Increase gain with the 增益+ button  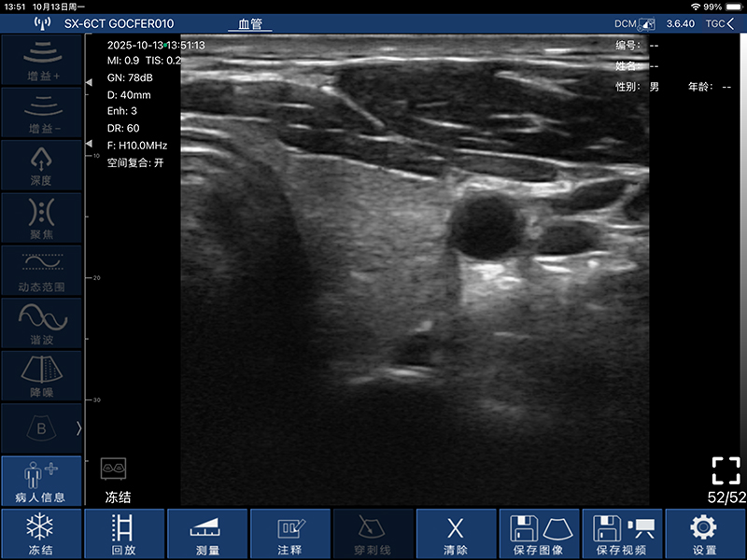click(x=40, y=60)
